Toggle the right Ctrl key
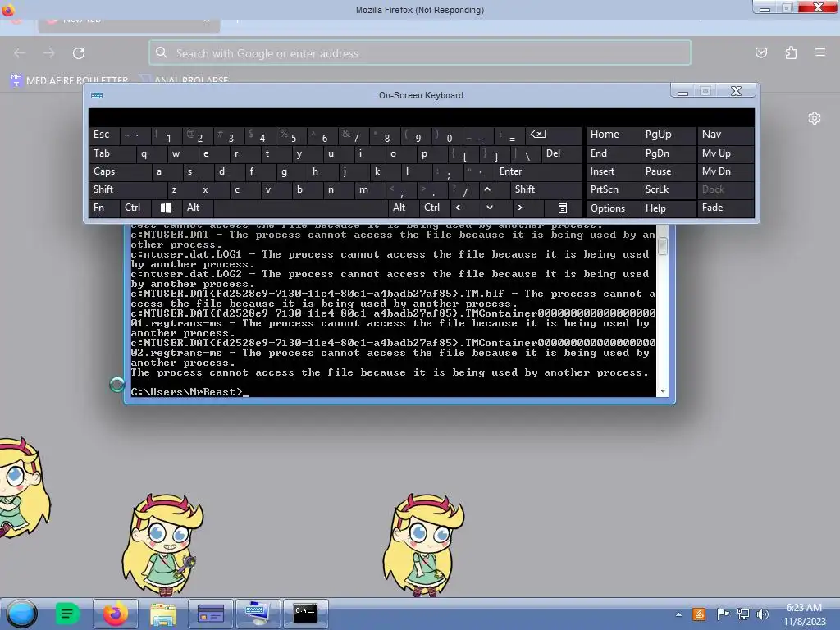This screenshot has width=840, height=630. coord(433,208)
